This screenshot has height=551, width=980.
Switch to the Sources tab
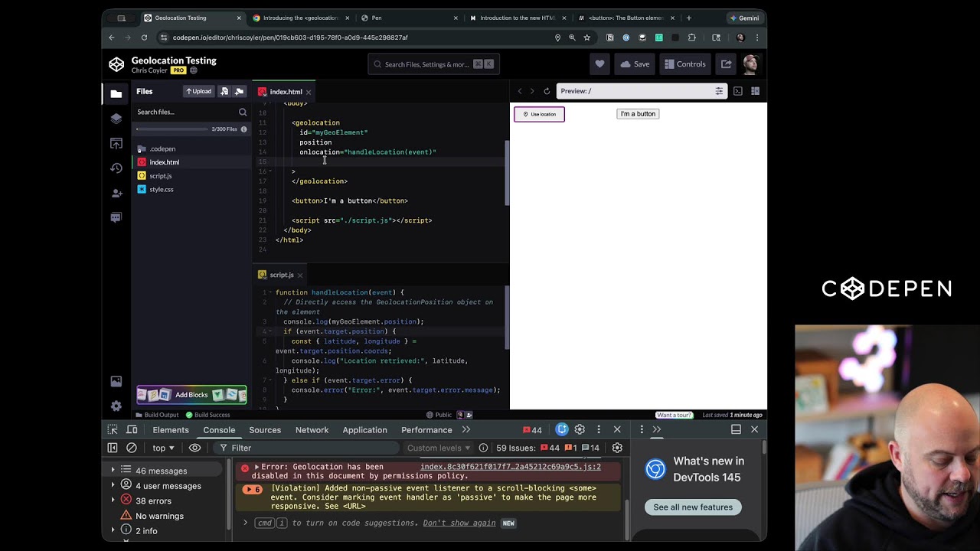coord(265,430)
